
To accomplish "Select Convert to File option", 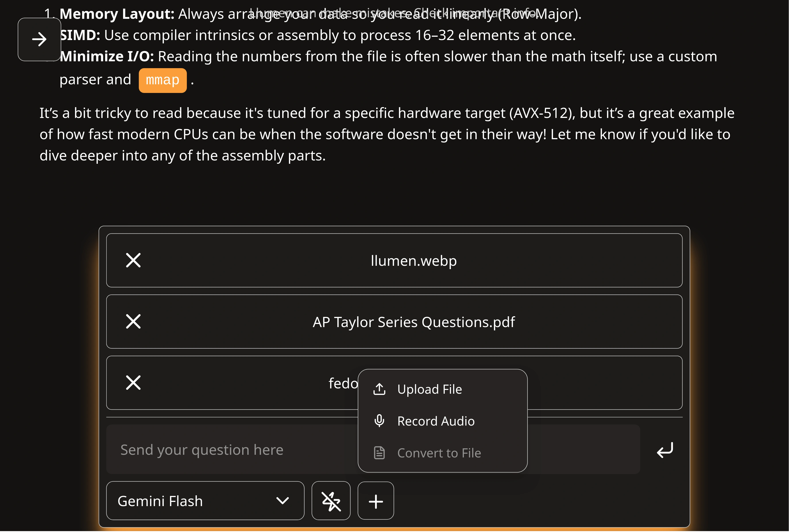I will 439,453.
